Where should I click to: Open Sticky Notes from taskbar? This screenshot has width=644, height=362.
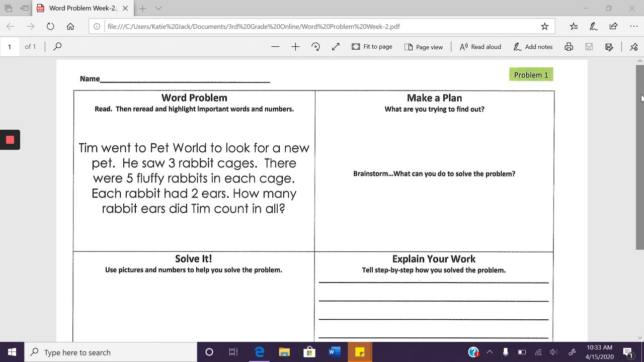click(x=359, y=352)
